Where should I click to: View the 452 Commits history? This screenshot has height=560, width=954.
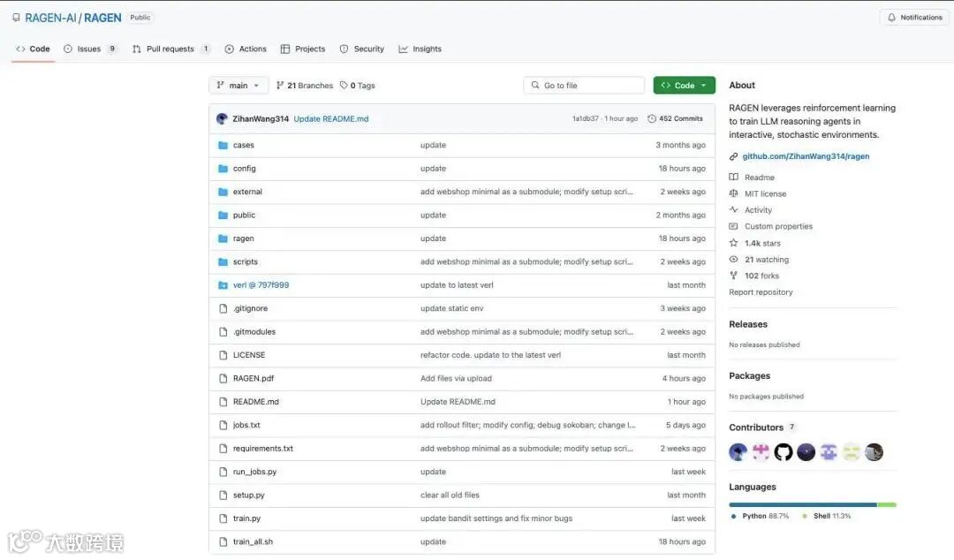[676, 118]
